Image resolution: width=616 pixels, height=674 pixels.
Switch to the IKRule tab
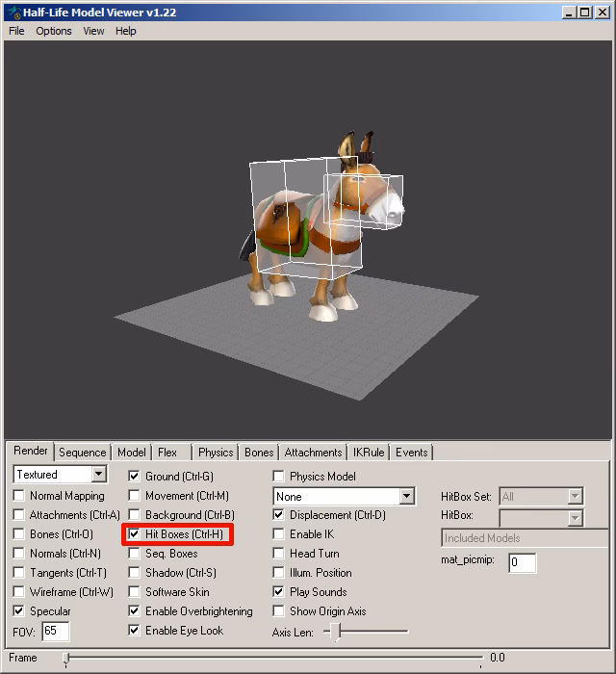point(369,453)
